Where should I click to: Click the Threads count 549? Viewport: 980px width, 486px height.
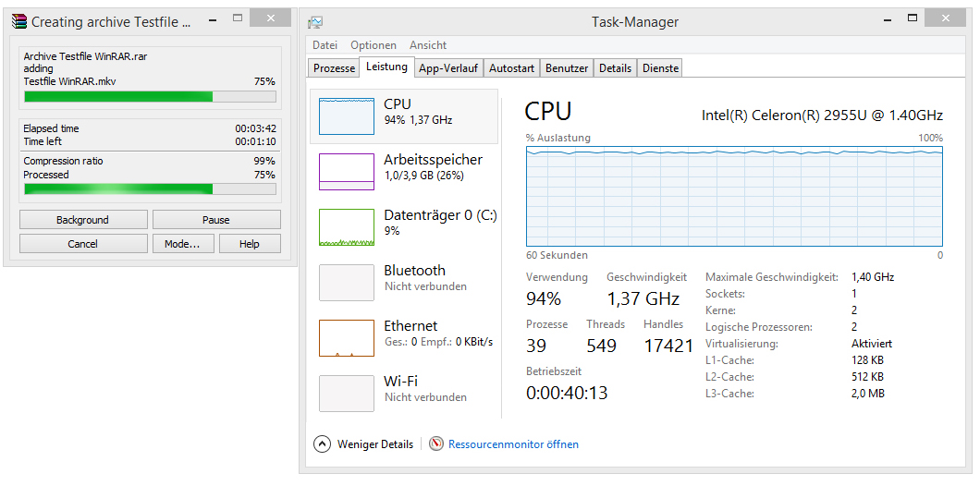click(x=602, y=346)
